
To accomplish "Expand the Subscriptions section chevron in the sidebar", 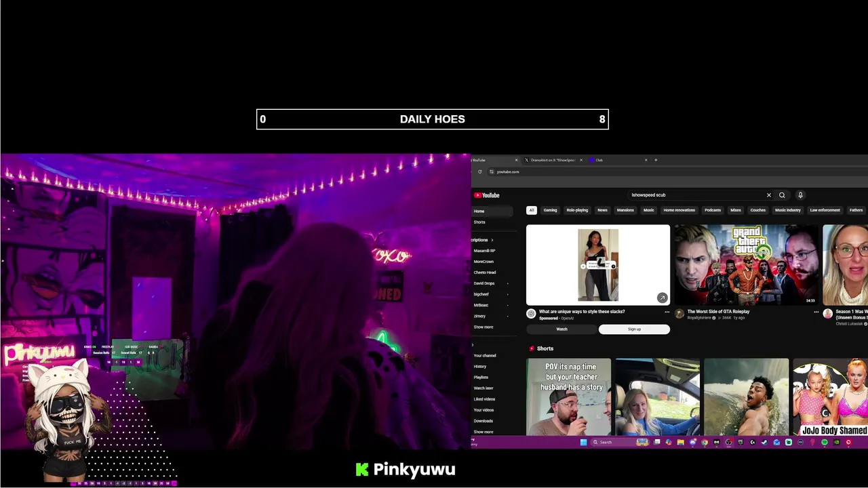I will pyautogui.click(x=492, y=240).
